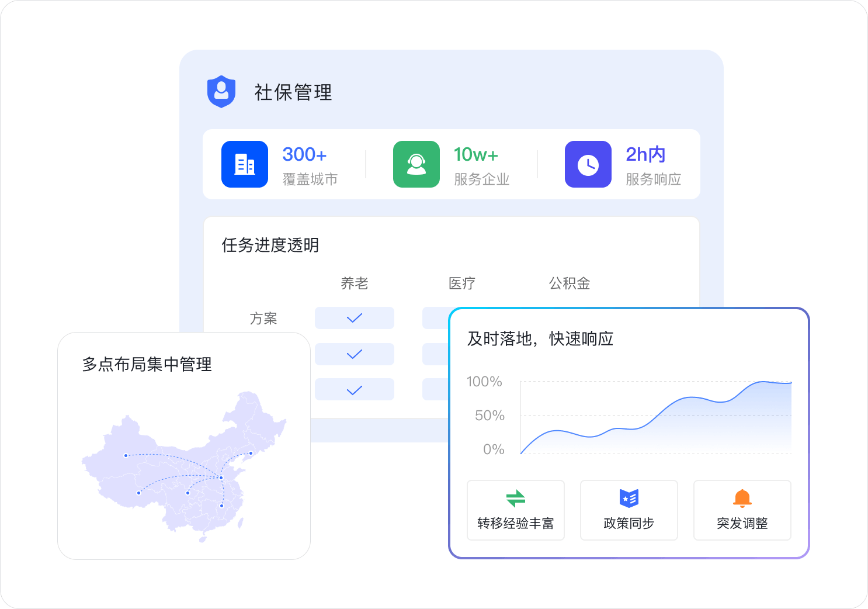Click the shield icon beside 社保管理

[x=221, y=92]
